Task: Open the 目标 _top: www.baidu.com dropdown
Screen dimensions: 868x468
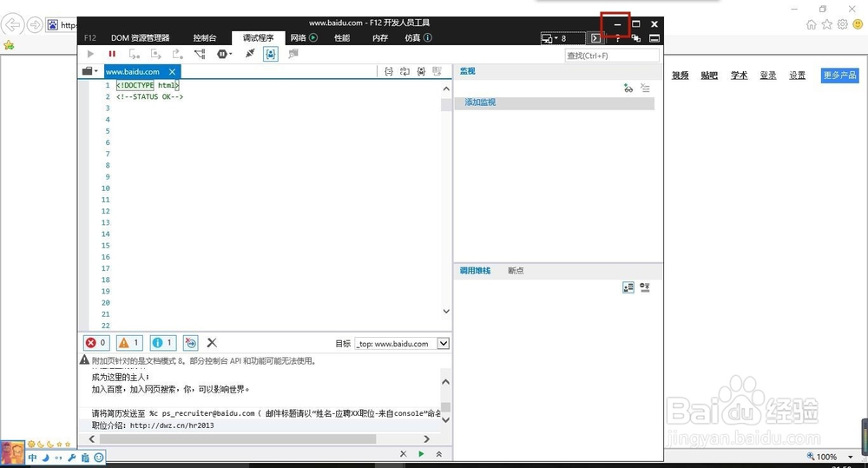Action: pos(402,343)
